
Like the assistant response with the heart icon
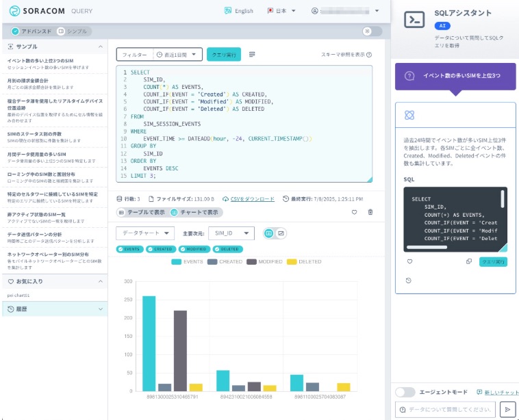(x=409, y=261)
